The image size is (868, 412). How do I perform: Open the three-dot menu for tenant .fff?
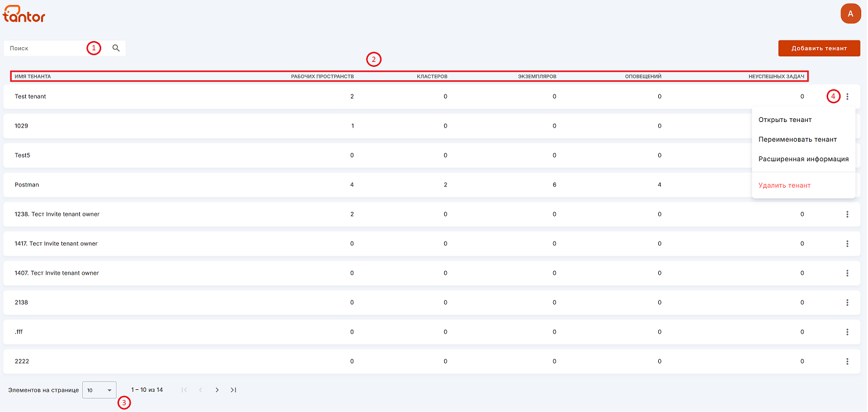847,332
